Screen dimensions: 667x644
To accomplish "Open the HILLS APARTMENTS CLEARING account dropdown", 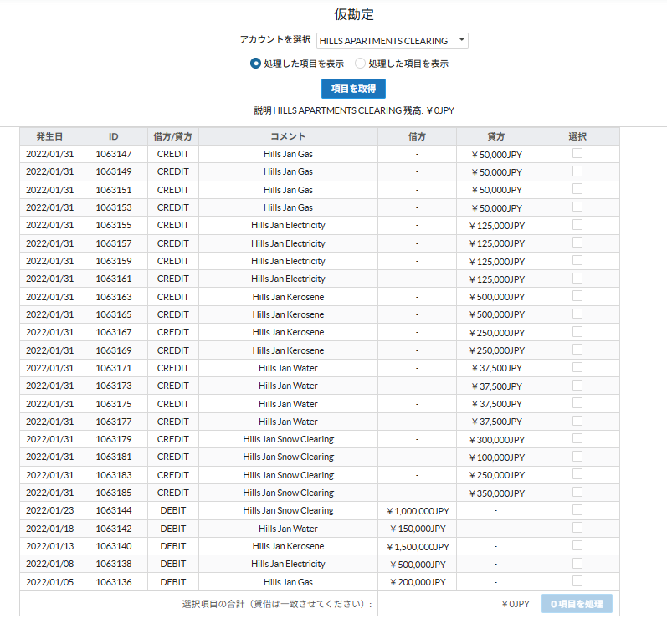I will pos(392,40).
